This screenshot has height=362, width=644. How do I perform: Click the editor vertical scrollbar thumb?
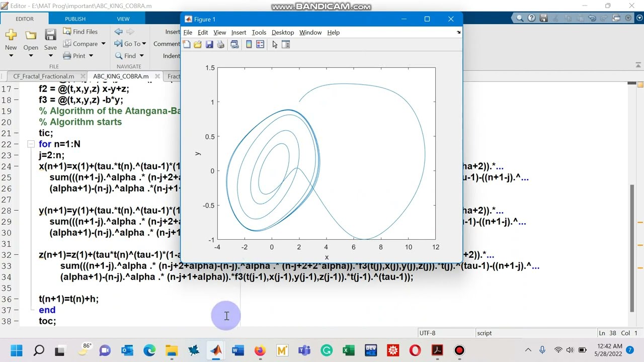point(632,248)
